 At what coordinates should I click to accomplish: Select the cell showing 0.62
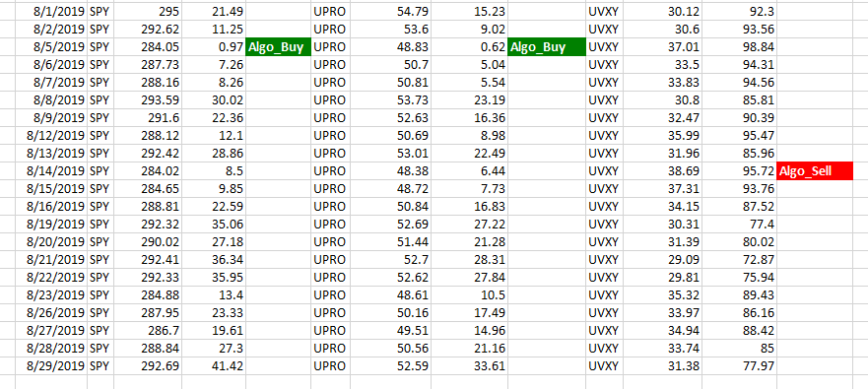(x=469, y=47)
